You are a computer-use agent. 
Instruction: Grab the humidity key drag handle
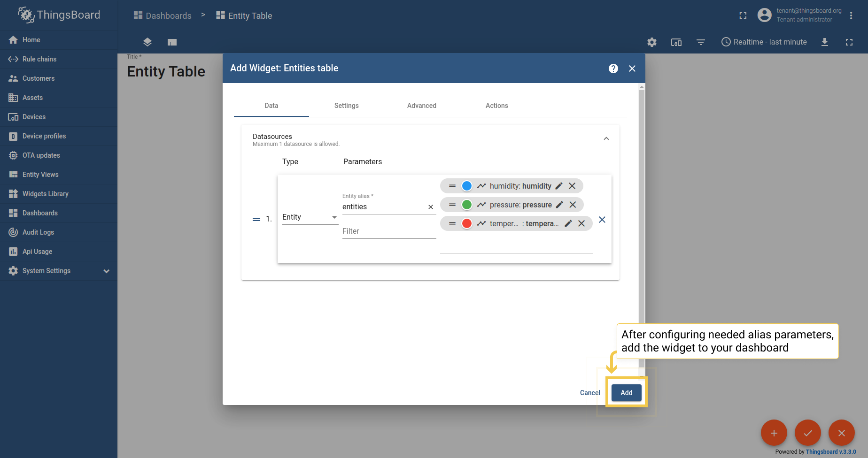[452, 186]
